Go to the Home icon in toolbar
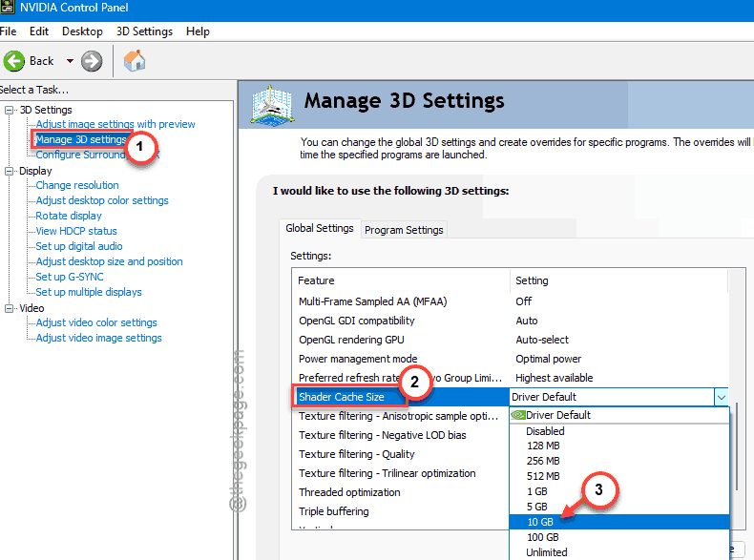 coord(135,60)
